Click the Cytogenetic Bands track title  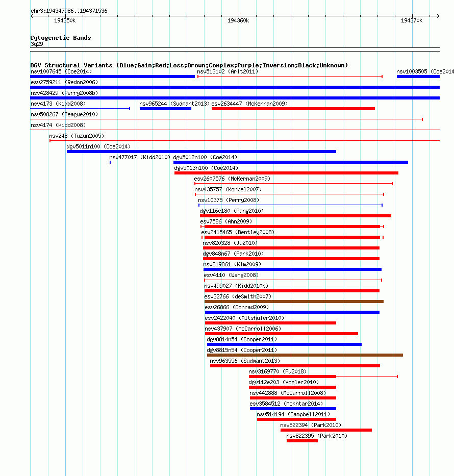[61, 38]
